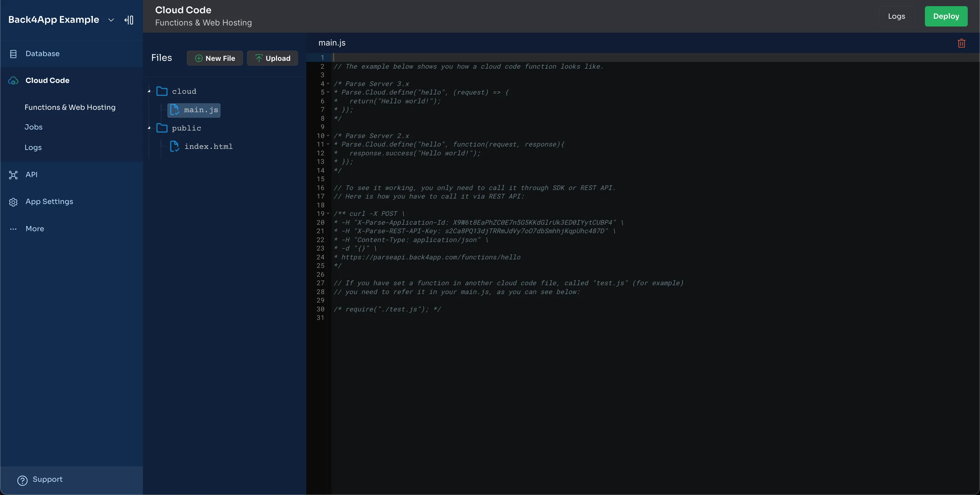
Task: Open App Settings gear icon
Action: pyautogui.click(x=13, y=202)
